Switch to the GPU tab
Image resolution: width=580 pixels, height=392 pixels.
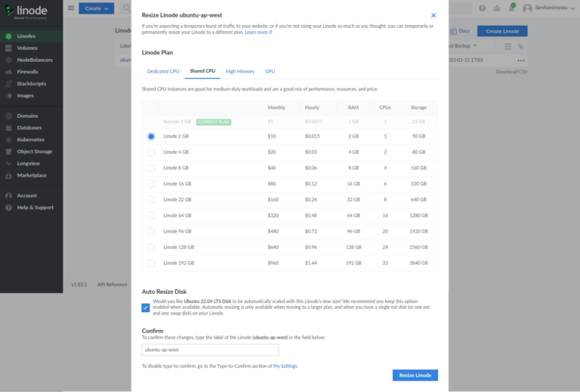270,71
